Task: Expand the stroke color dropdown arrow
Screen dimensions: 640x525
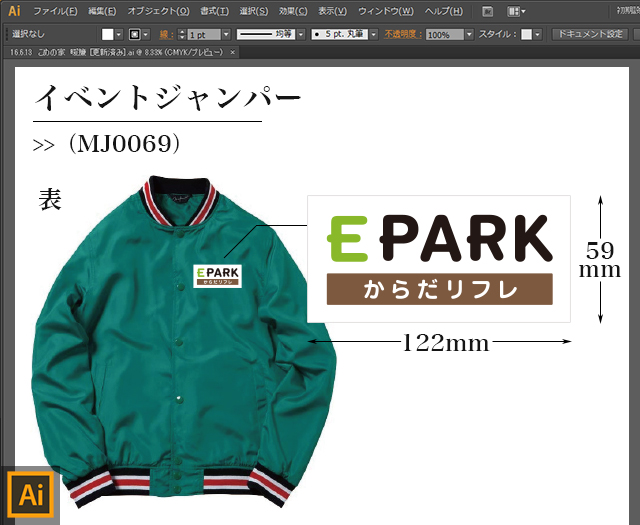Action: click(x=146, y=34)
